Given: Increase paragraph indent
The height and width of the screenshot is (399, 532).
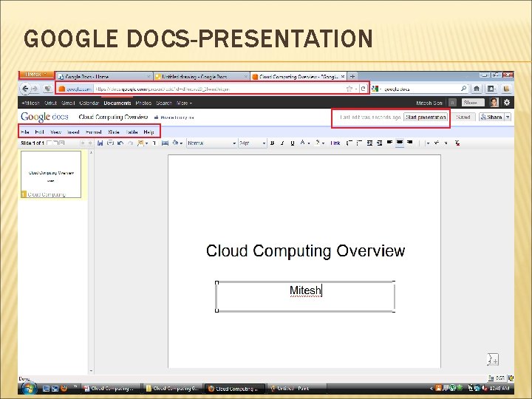Looking at the screenshot, I should click(x=380, y=143).
